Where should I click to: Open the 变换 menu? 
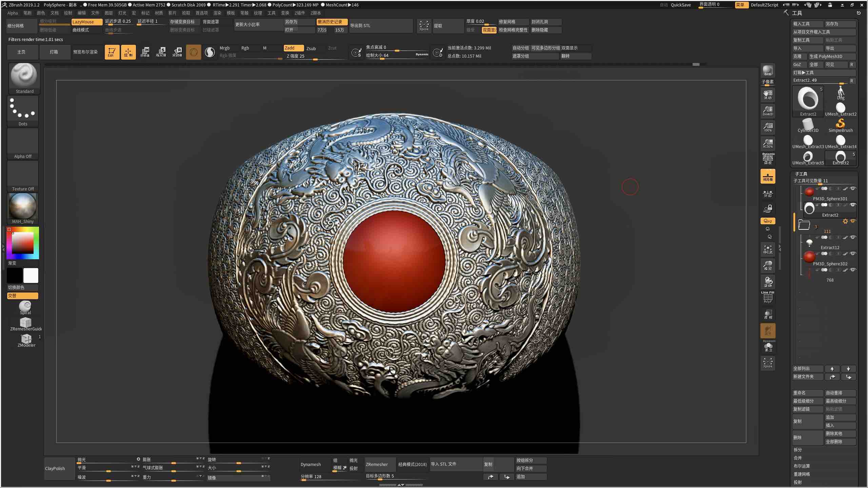[x=285, y=13]
